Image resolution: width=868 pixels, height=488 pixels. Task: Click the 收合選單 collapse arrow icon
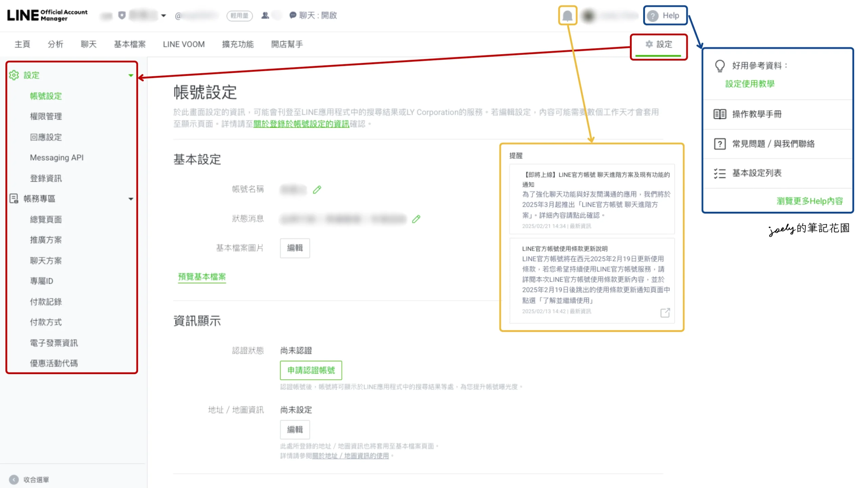tap(14, 480)
